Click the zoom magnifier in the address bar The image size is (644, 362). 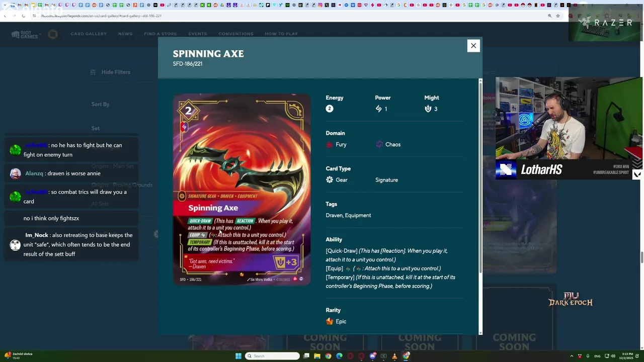(549, 16)
